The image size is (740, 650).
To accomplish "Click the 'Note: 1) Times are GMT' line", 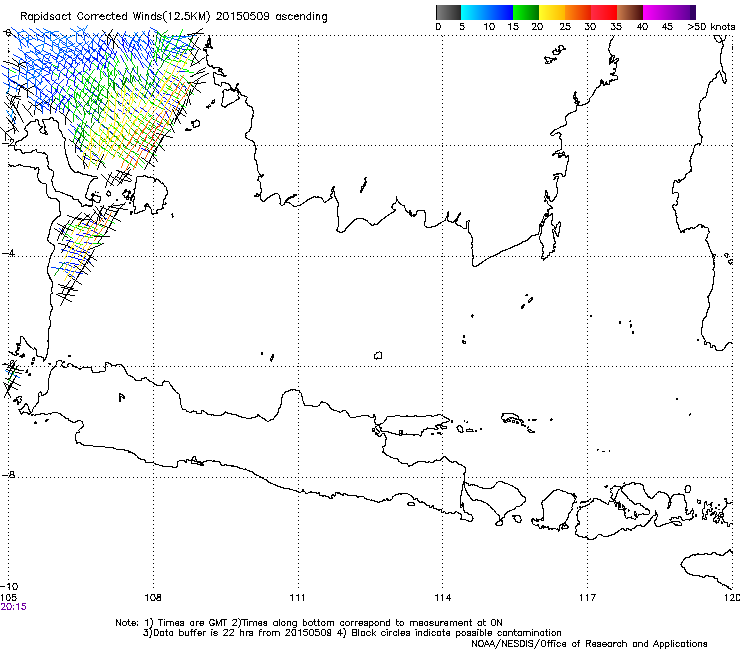I will pos(309,623).
